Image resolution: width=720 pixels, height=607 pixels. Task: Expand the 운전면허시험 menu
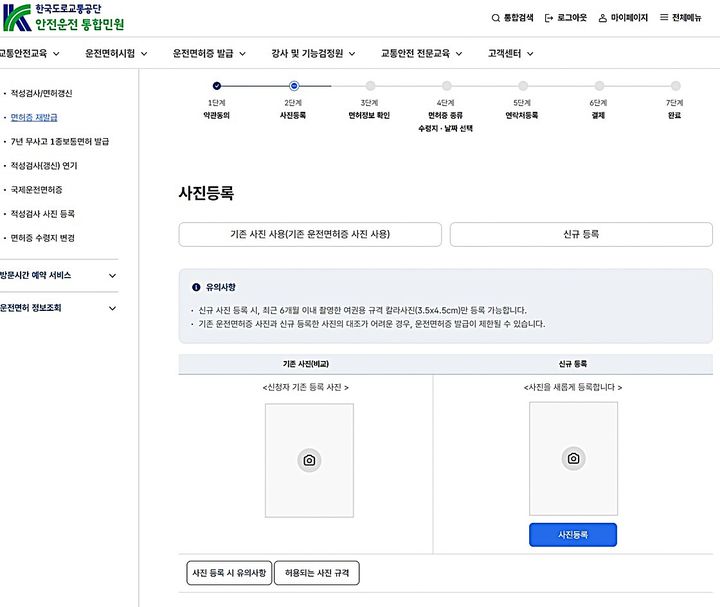click(x=116, y=54)
